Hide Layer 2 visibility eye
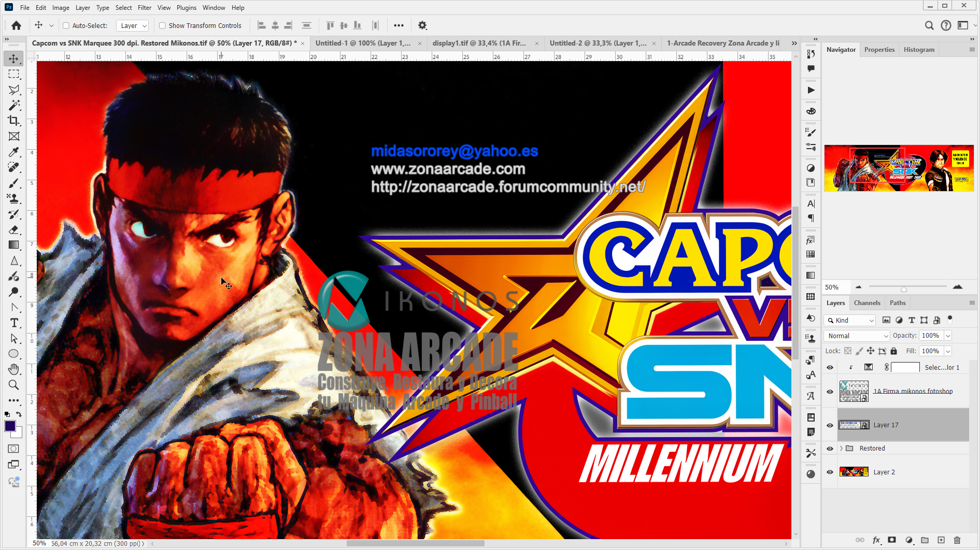Viewport: 980px width, 550px height. tap(830, 472)
